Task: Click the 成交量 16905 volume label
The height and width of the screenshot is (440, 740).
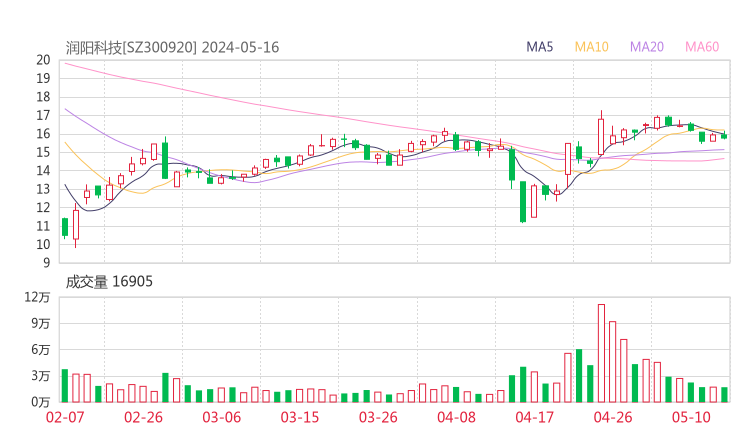Action: click(109, 281)
